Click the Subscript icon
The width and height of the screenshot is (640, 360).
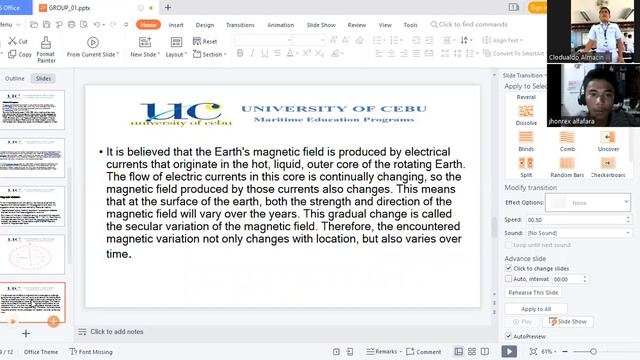click(x=319, y=53)
